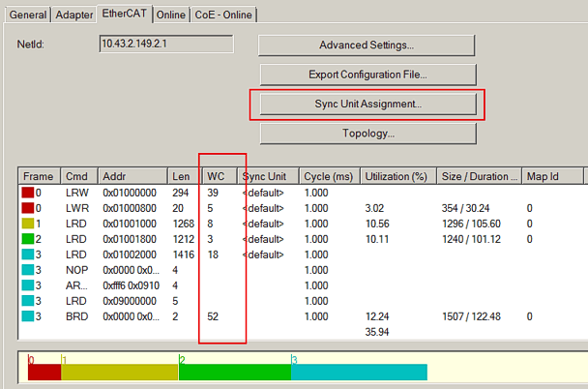The image size is (588, 389).
Task: Click size/duration 354 / 30.24
Action: tap(465, 208)
